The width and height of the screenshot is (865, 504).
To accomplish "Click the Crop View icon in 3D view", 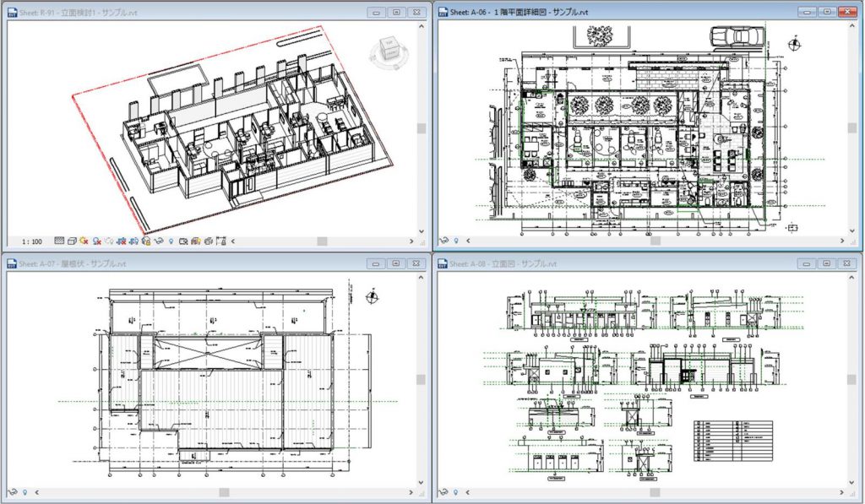I will pyautogui.click(x=122, y=241).
